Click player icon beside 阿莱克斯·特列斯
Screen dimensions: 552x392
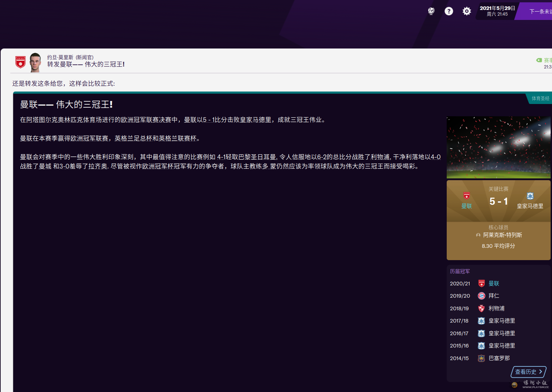pos(478,235)
